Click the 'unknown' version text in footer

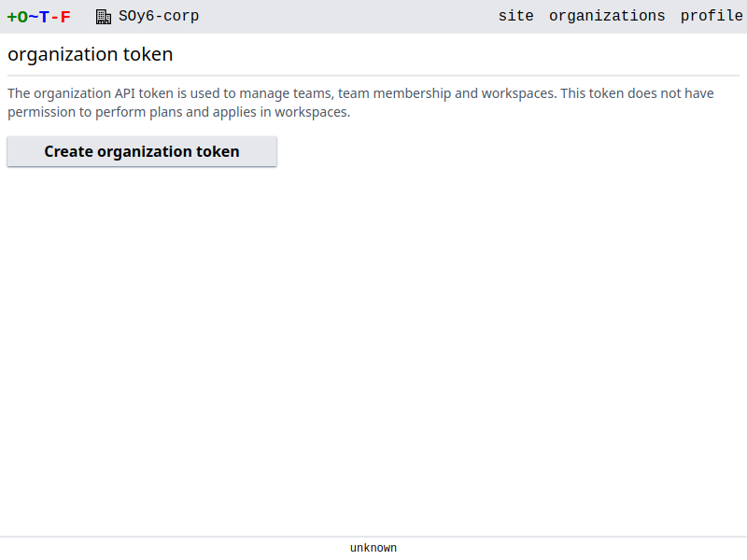(373, 548)
